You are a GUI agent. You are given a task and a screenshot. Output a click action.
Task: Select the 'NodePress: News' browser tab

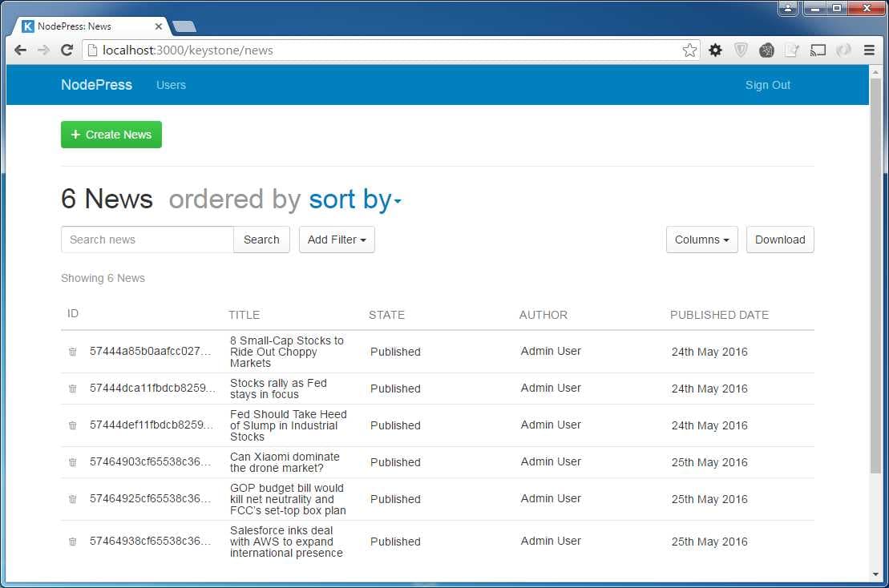(x=88, y=26)
